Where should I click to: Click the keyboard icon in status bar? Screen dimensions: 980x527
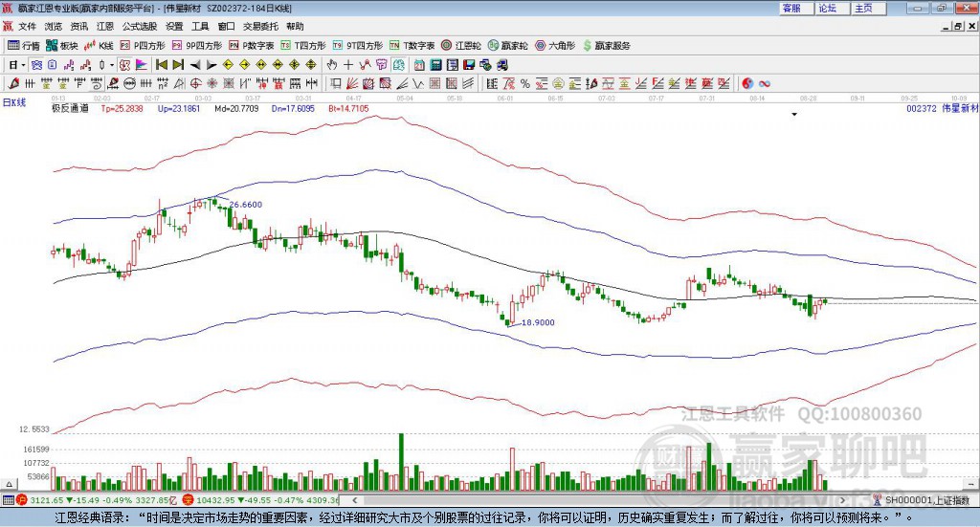tap(8, 500)
